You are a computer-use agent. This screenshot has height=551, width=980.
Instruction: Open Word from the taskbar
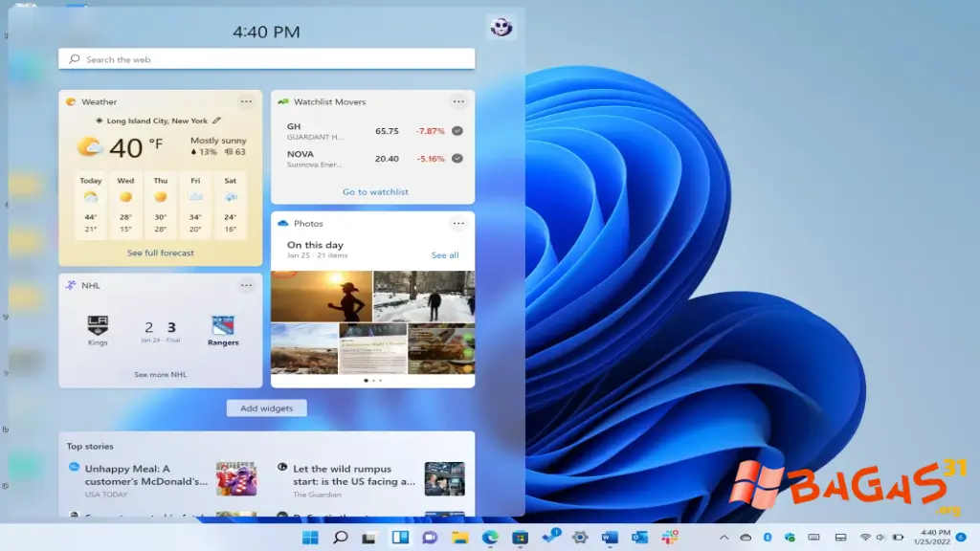coord(610,538)
